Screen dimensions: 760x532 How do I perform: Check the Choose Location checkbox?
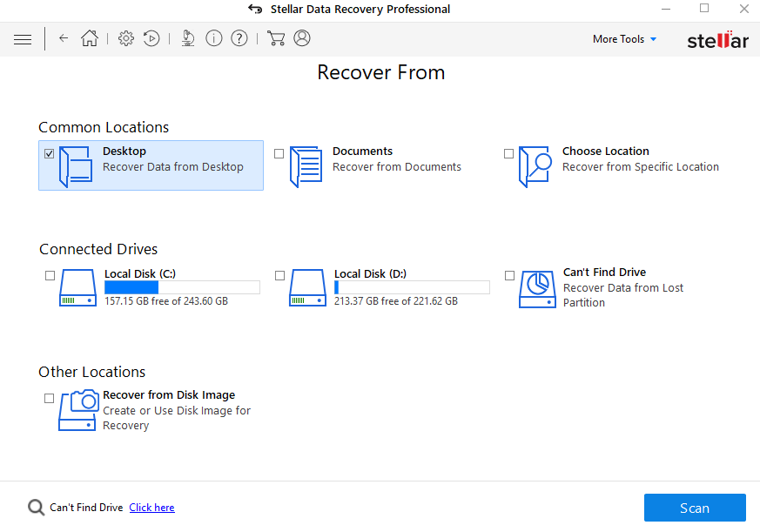coord(508,154)
